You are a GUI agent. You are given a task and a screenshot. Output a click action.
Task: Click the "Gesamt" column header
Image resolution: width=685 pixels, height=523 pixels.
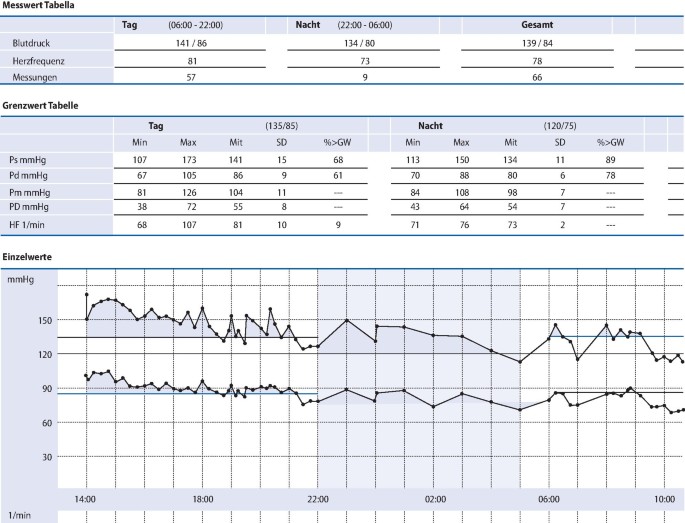pos(537,25)
